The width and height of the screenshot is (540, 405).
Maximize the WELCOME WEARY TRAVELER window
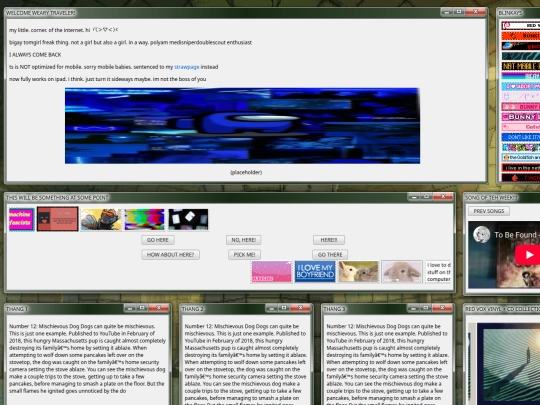[459, 12]
